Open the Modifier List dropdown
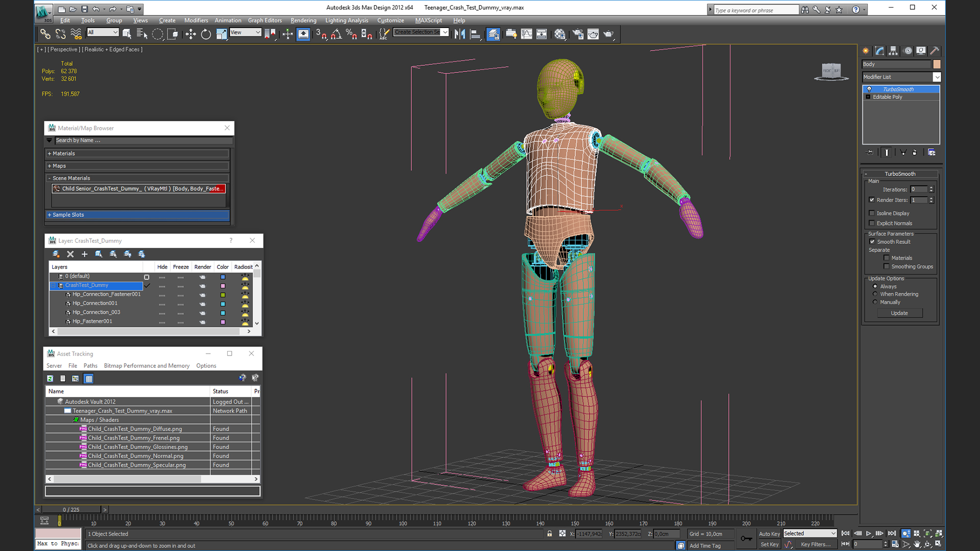The image size is (980, 551). (937, 77)
